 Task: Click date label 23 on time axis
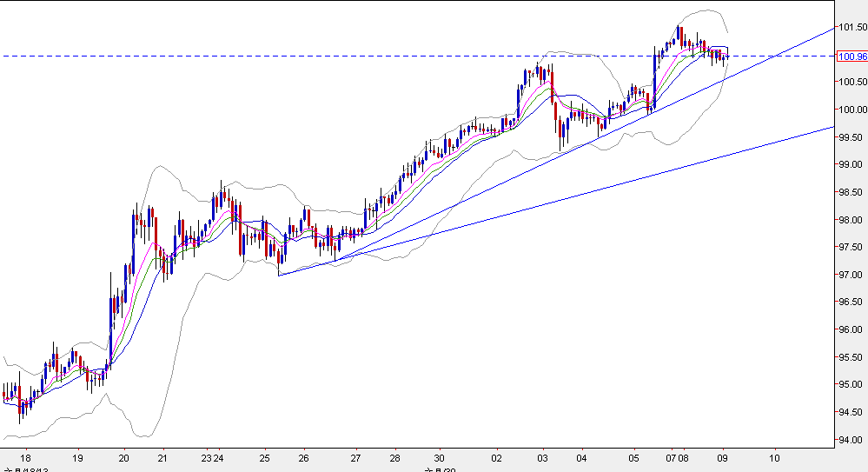207,458
